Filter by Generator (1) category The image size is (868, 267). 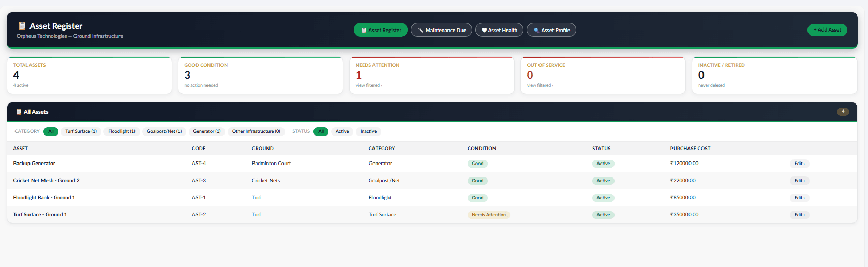tap(207, 131)
